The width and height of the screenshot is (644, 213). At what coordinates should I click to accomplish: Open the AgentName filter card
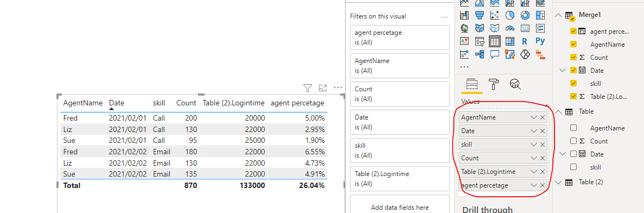pyautogui.click(x=400, y=65)
